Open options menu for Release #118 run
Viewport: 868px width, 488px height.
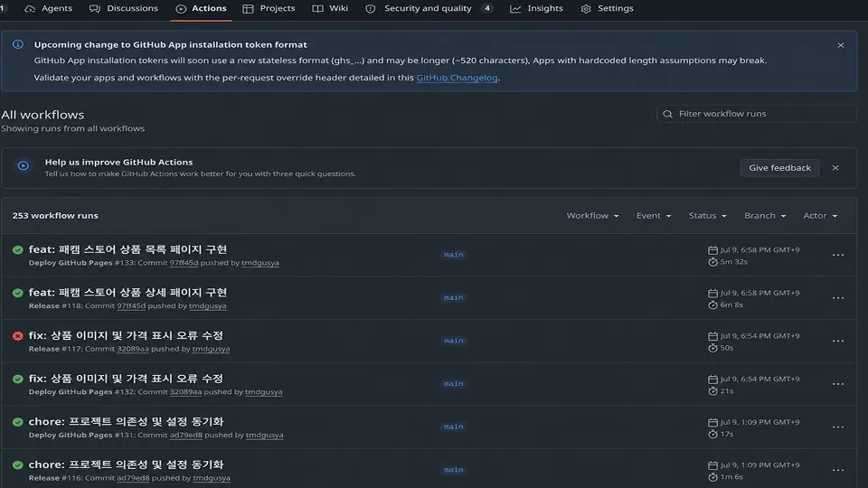click(x=838, y=298)
